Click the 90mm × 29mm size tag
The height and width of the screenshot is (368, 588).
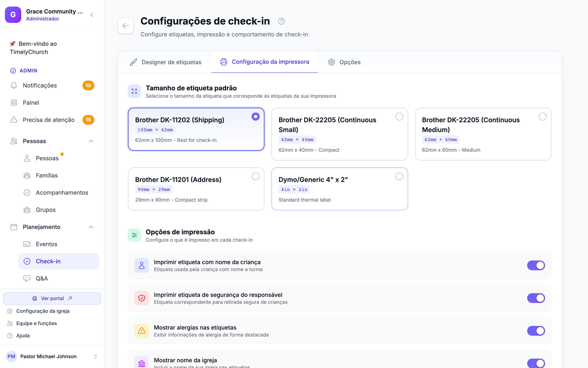click(x=154, y=189)
